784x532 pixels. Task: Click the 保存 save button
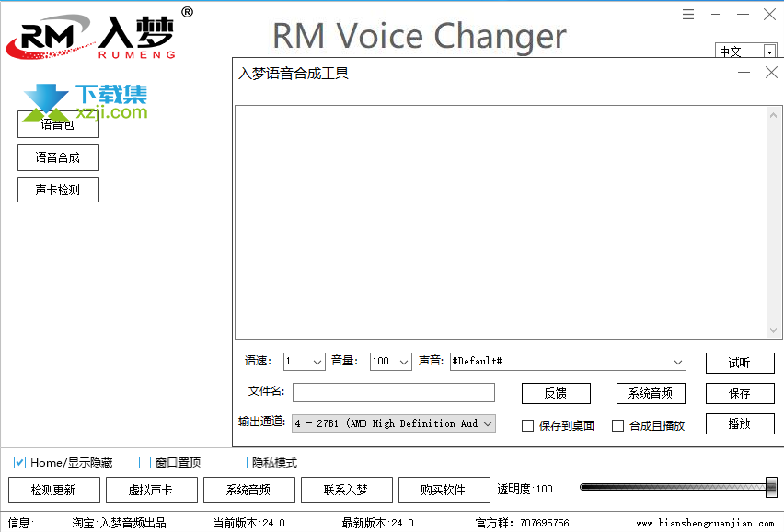click(740, 393)
